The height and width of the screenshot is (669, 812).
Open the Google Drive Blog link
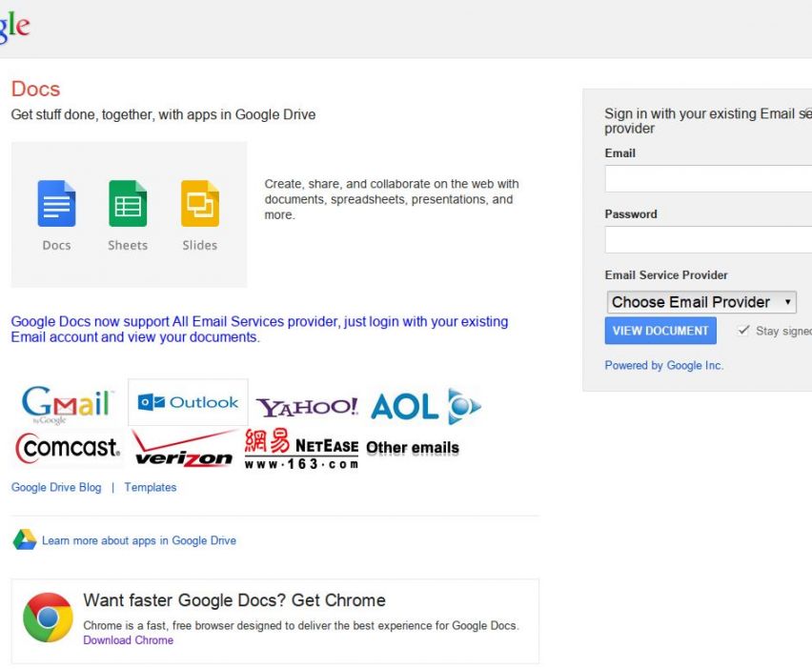(x=56, y=487)
